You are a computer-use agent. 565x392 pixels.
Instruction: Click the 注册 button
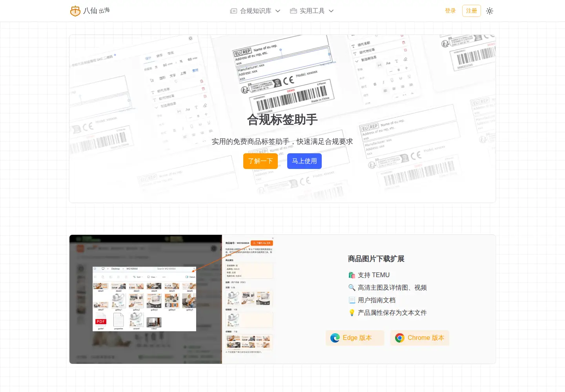tap(472, 11)
